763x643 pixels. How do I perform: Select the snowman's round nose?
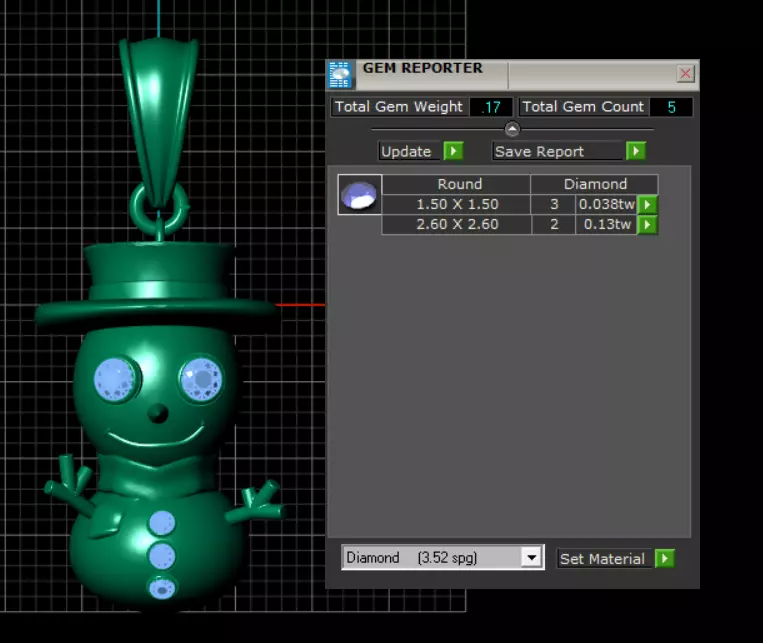157,413
